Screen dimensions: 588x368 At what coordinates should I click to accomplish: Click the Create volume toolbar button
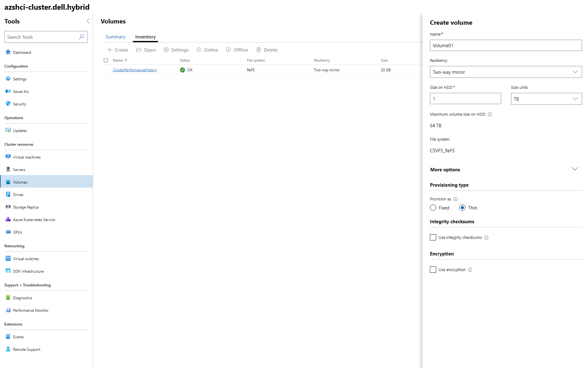(x=118, y=50)
